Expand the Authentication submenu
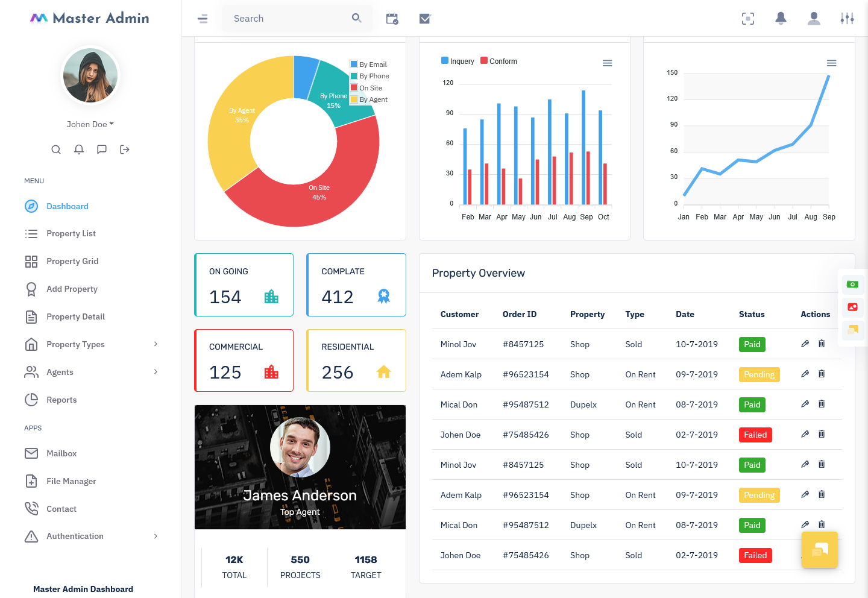The image size is (868, 598). pyautogui.click(x=90, y=536)
